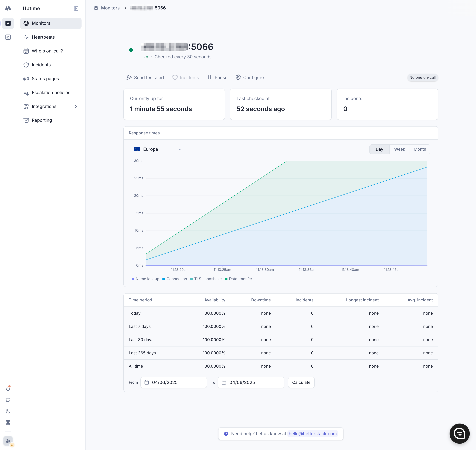
Task: Select the Day chart range
Action: (379, 149)
